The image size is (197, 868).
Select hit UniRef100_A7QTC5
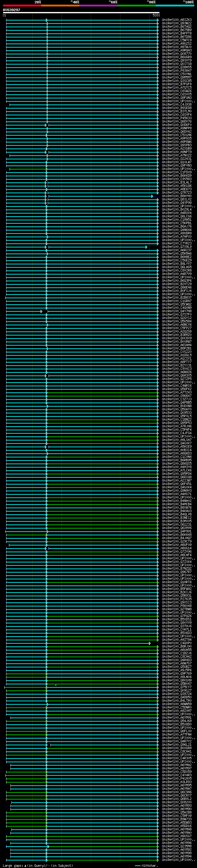[x=177, y=88]
